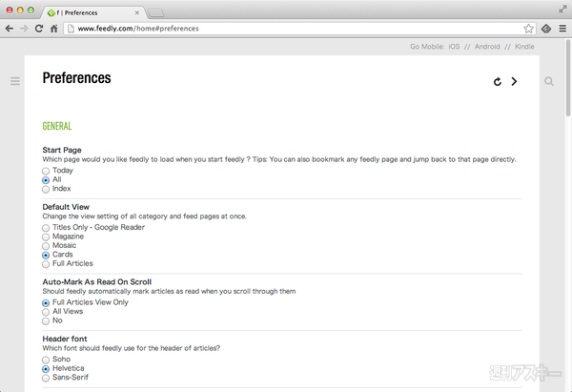This screenshot has width=572, height=392.
Task: Select Full Articles View Only auto-mark option
Action: pyautogui.click(x=46, y=303)
